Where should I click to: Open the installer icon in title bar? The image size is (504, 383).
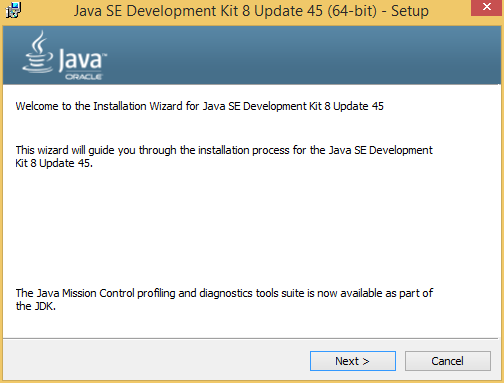13,10
